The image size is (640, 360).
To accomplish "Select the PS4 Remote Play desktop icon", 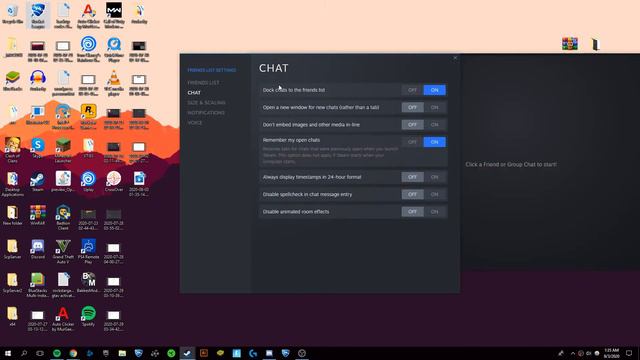I will click(x=89, y=251).
